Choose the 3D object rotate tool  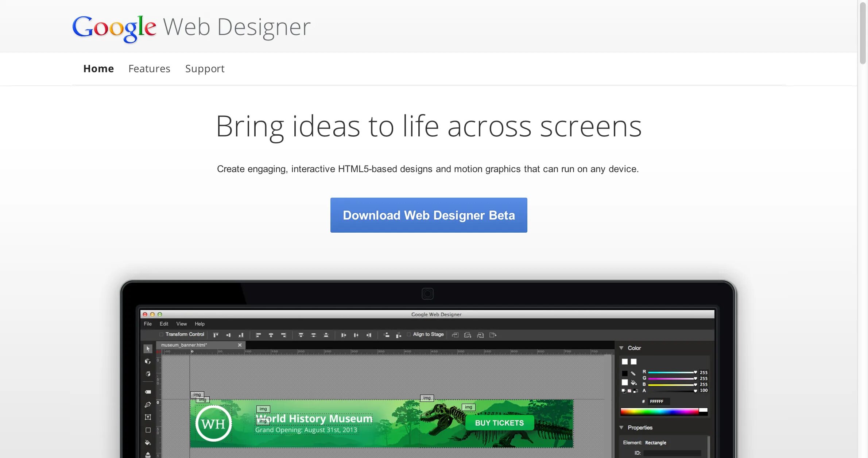pos(148,361)
